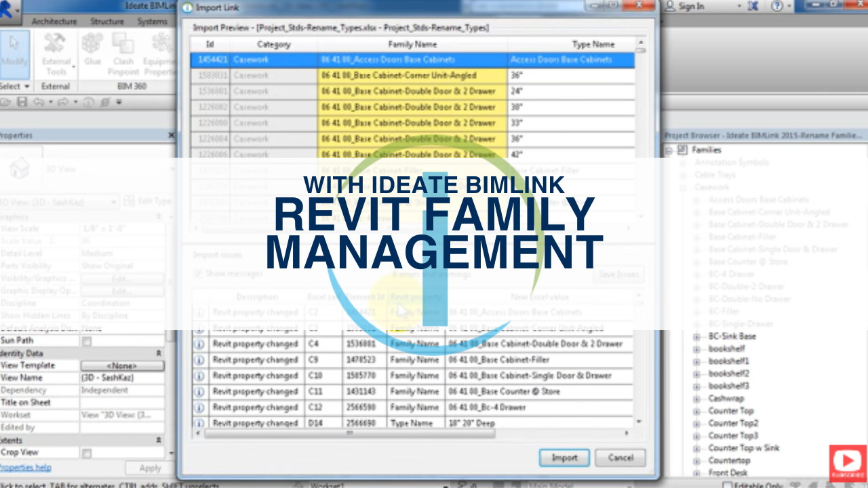Click Equipment Properties in BIM 360 panel
868x488 pixels.
tap(162, 58)
